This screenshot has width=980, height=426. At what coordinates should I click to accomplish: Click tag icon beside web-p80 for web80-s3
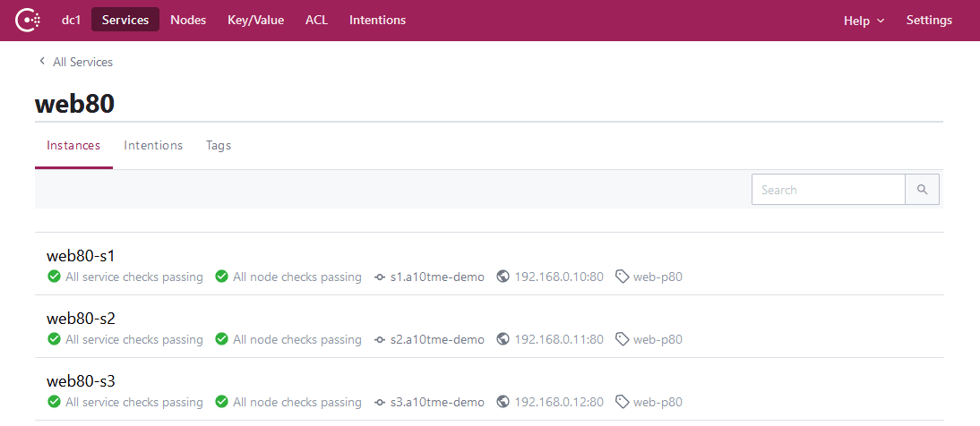pos(623,403)
